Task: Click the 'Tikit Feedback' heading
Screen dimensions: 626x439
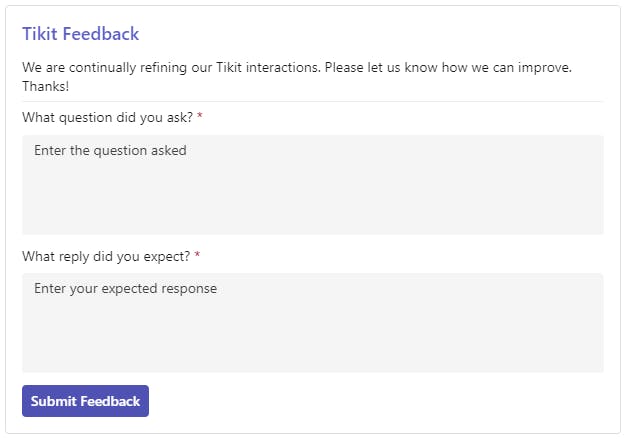Action: (80, 34)
